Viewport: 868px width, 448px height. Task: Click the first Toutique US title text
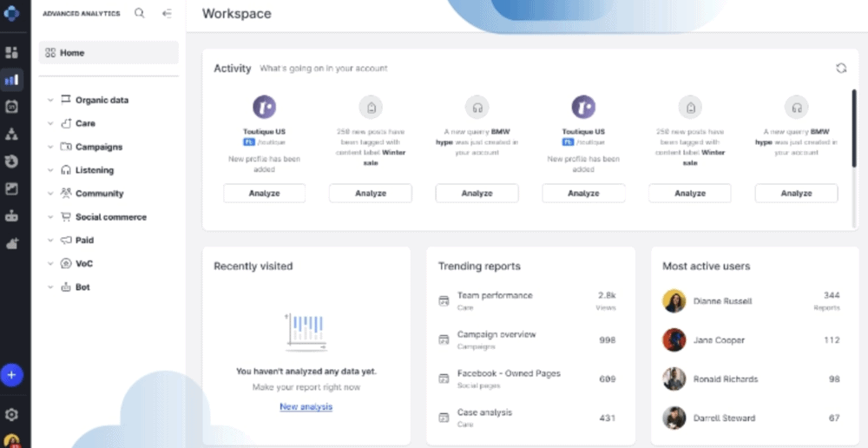[265, 132]
